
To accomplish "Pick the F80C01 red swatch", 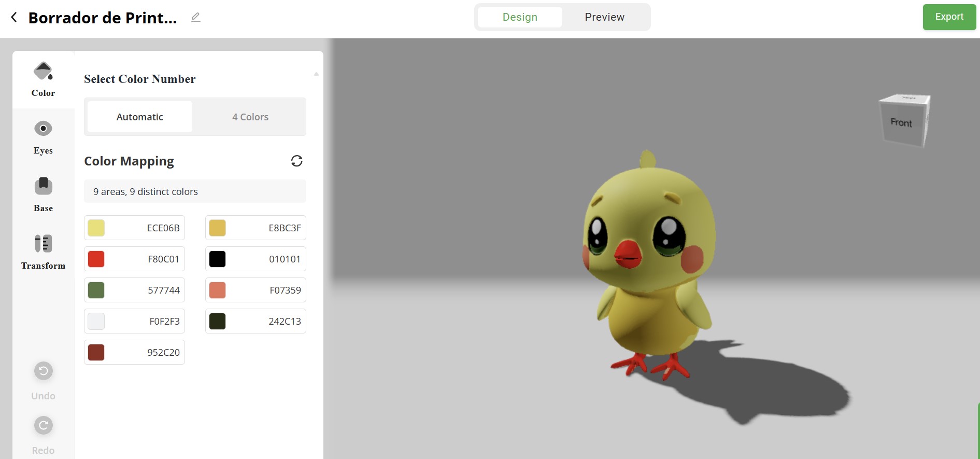I will click(x=96, y=259).
